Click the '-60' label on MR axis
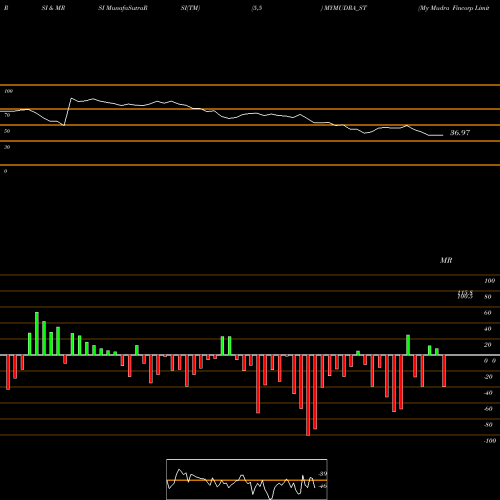 (x=488, y=409)
